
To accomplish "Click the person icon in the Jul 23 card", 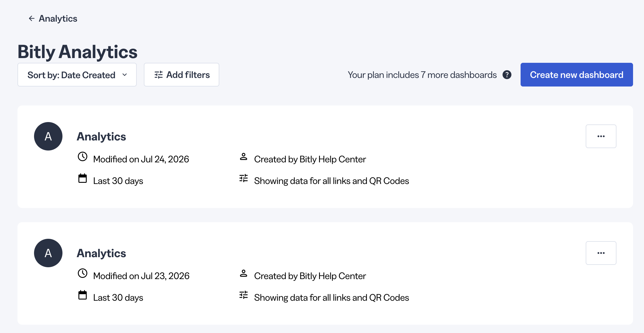I will 244,273.
